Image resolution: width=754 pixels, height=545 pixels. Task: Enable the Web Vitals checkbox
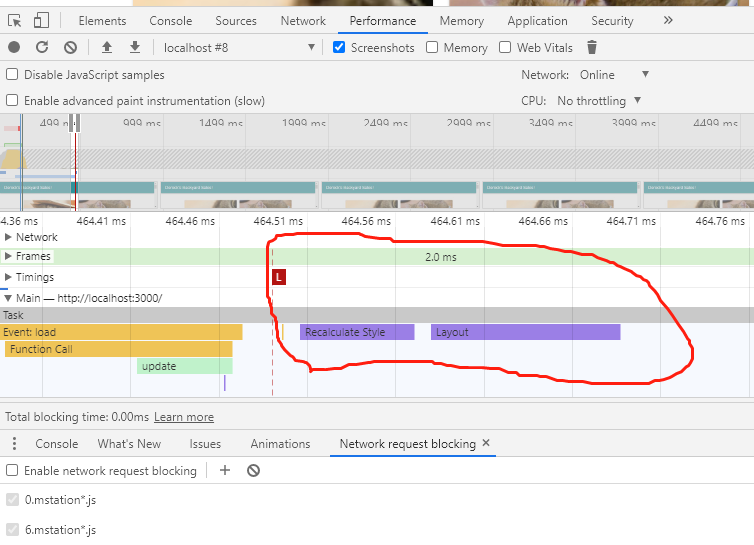pyautogui.click(x=505, y=47)
